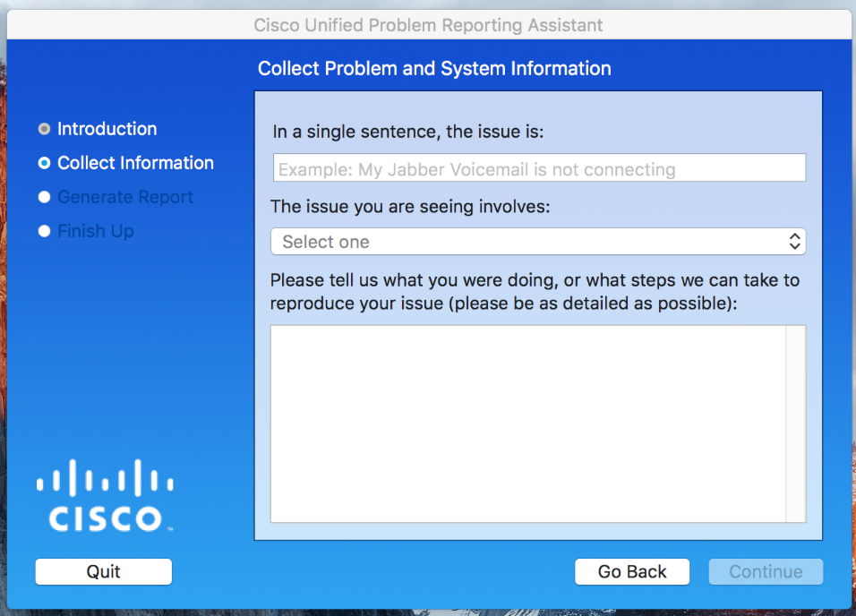The width and height of the screenshot is (856, 616).
Task: Click the text area vertical scrollbar
Action: [x=796, y=423]
